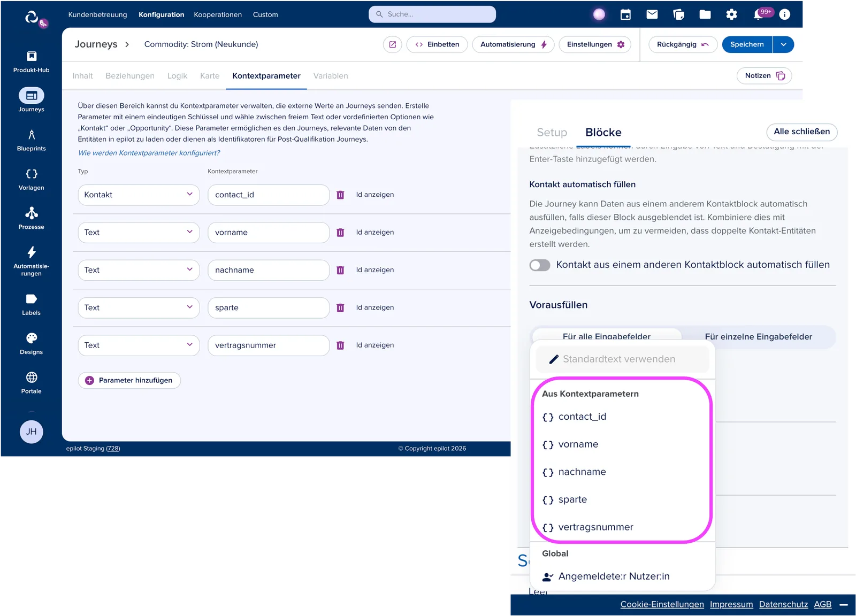
Task: Switch to the Variablen tab
Action: [331, 76]
